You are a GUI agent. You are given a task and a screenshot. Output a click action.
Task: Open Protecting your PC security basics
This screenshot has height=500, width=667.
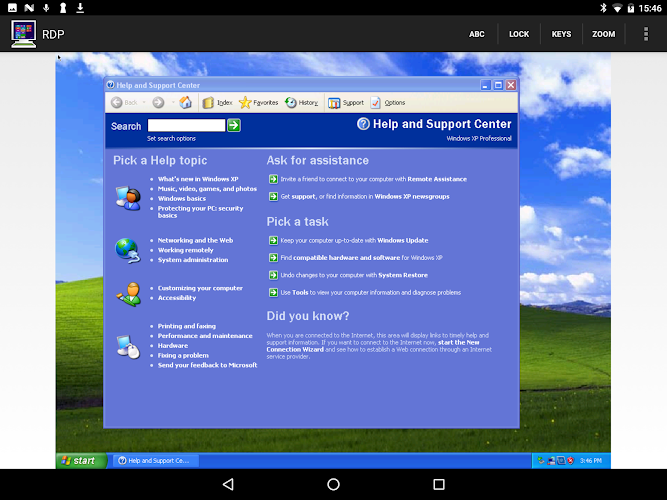coord(200,212)
